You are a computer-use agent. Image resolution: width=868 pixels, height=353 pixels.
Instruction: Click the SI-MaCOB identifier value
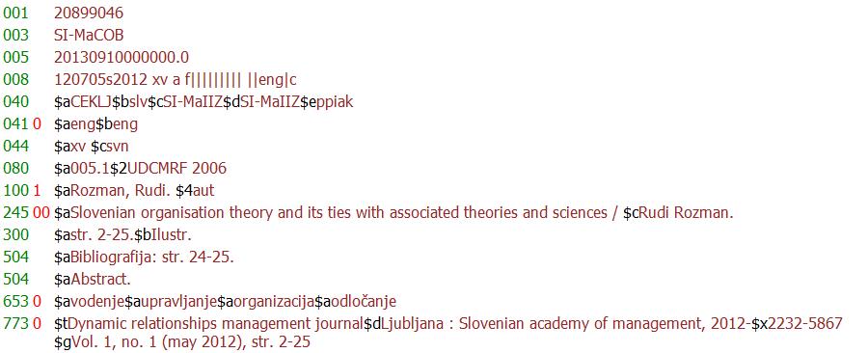89,35
